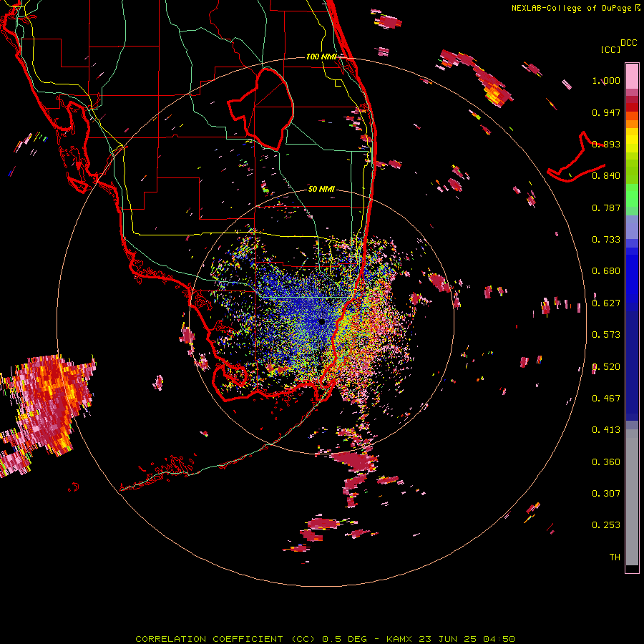
Task: Click the 0.787 scale value
Action: (606, 208)
